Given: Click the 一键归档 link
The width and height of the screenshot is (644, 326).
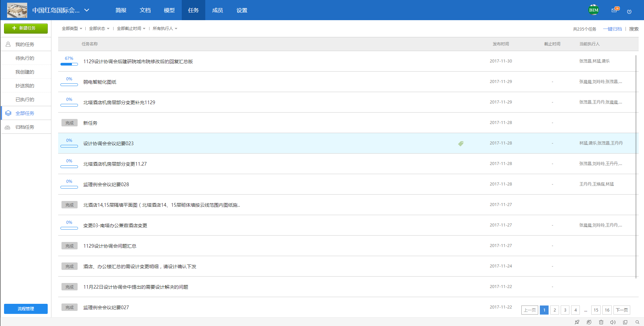Looking at the screenshot, I should tap(612, 29).
